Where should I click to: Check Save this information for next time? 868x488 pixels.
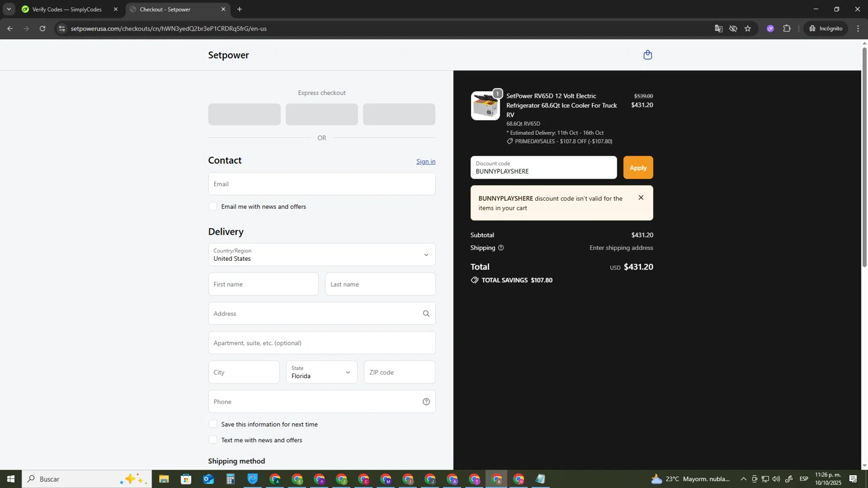(x=213, y=424)
